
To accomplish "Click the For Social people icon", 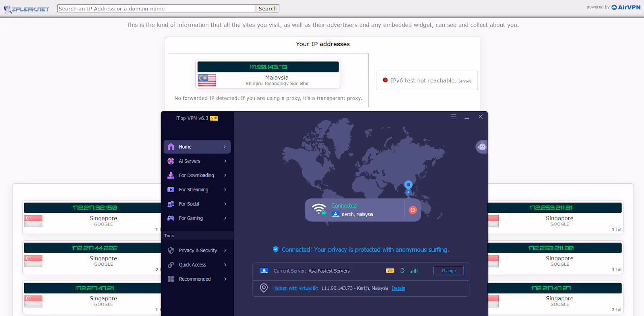I will (x=171, y=204).
